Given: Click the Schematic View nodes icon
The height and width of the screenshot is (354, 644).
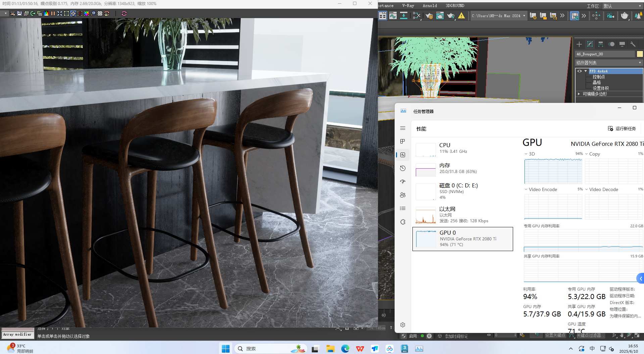Looking at the screenshot, I should [x=416, y=16].
